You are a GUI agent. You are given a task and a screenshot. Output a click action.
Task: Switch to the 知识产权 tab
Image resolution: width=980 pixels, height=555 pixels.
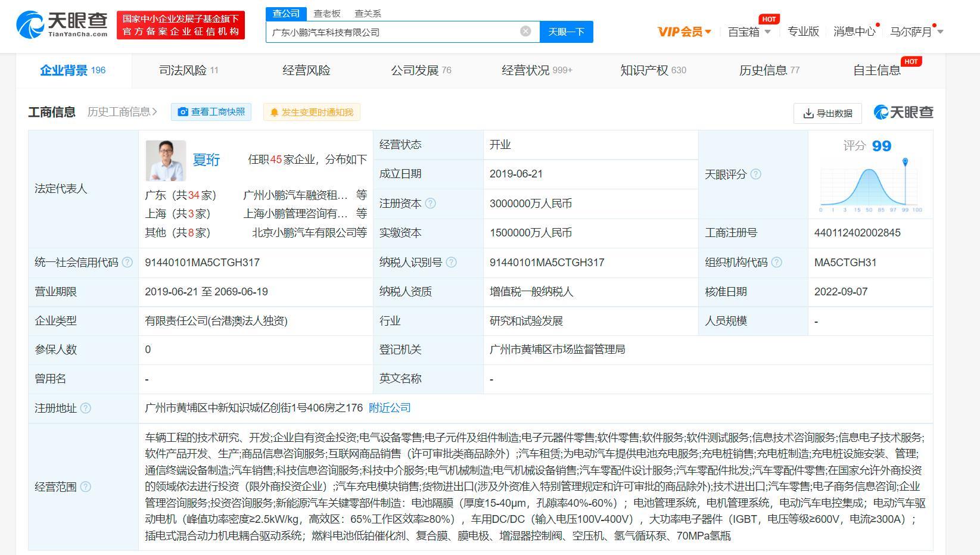(653, 70)
